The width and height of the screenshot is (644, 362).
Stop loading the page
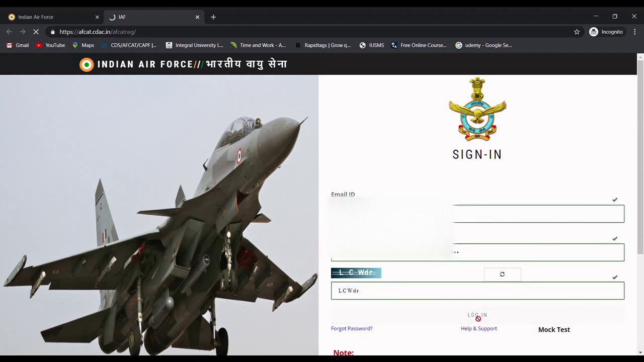(36, 32)
